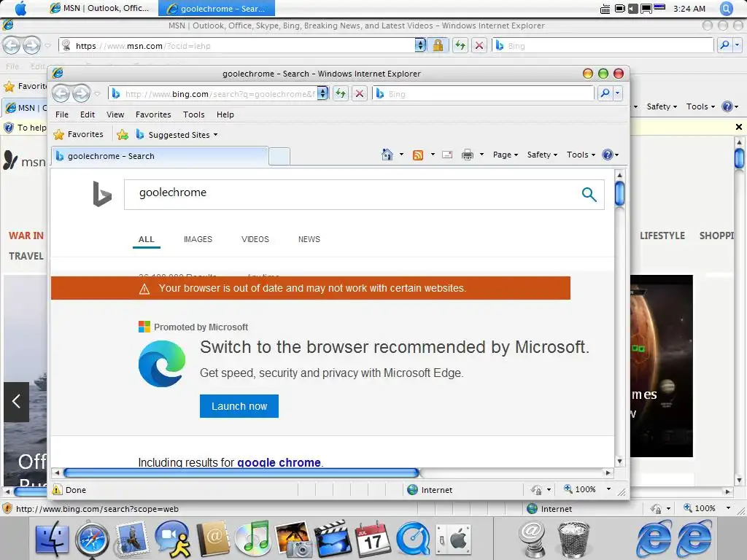
Task: Launch iChat AIM icon in dock
Action: [x=172, y=539]
